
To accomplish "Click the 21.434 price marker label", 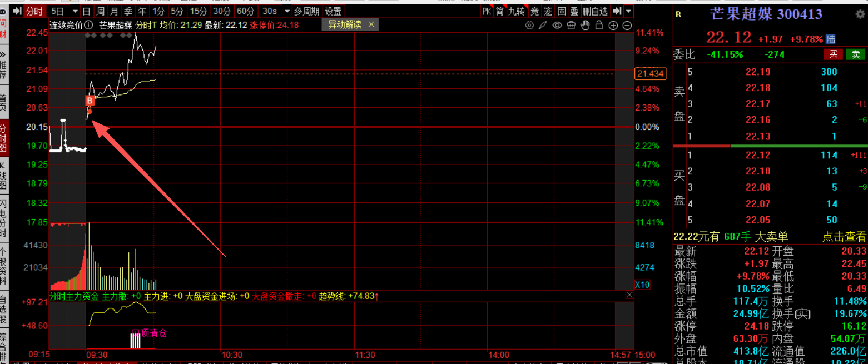I will click(x=651, y=73).
